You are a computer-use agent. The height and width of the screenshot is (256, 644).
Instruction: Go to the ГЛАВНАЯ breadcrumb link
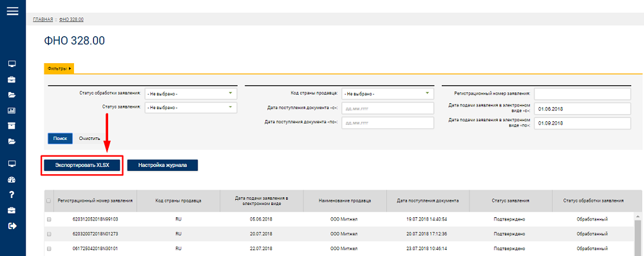(x=43, y=19)
